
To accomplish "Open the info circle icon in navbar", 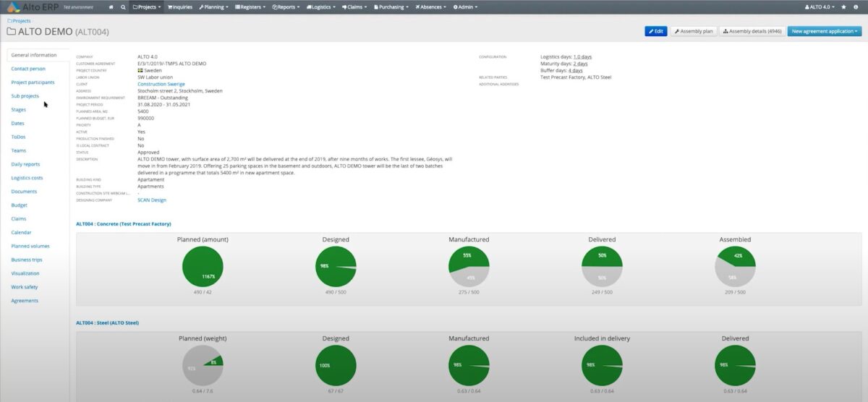I will click(856, 7).
